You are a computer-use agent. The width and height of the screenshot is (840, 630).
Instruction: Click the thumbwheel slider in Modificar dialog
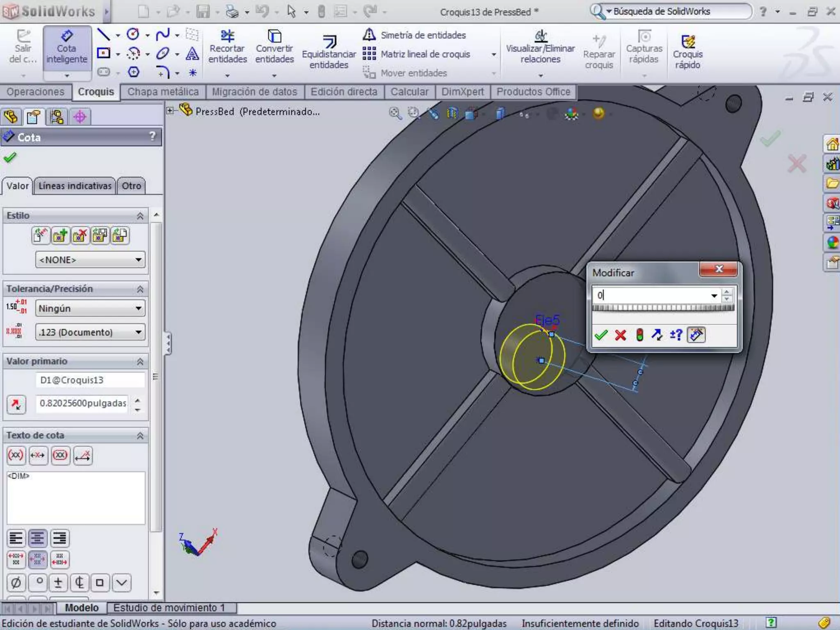click(x=663, y=308)
